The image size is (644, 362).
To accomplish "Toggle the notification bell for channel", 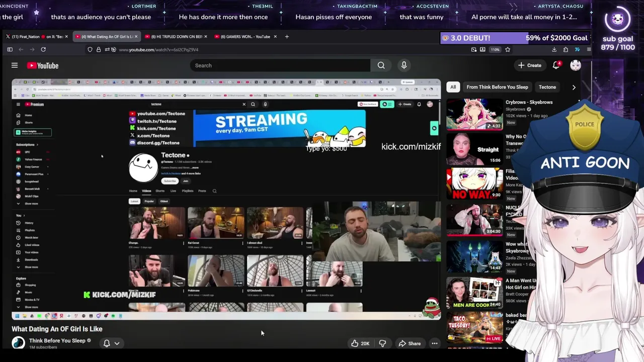I will 107,343.
